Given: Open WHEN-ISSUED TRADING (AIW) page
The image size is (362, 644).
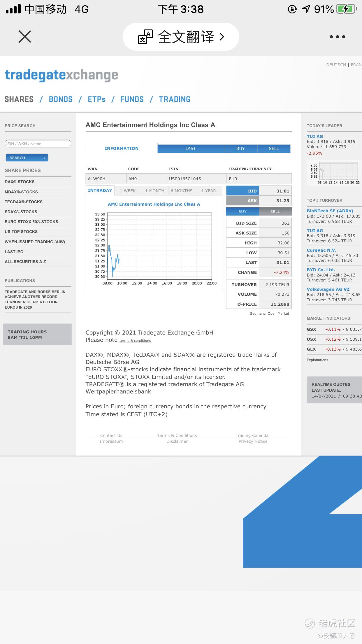Looking at the screenshot, I should pyautogui.click(x=35, y=242).
